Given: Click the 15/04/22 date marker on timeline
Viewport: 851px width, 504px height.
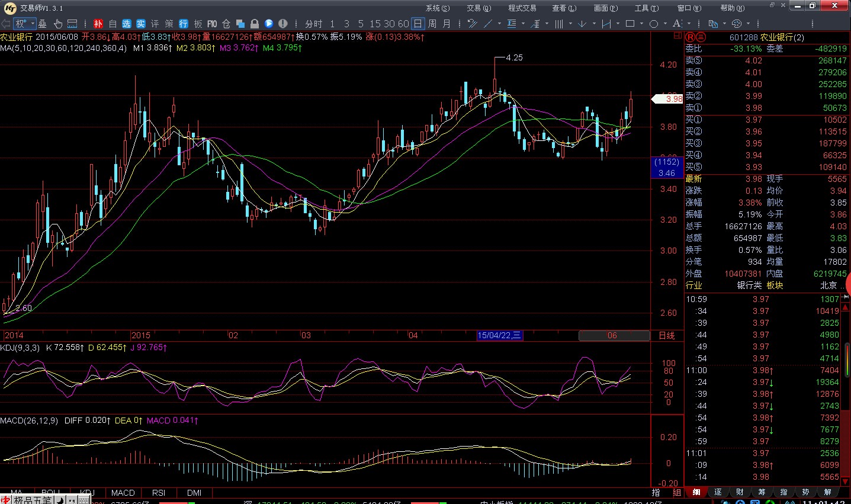Looking at the screenshot, I should point(499,335).
